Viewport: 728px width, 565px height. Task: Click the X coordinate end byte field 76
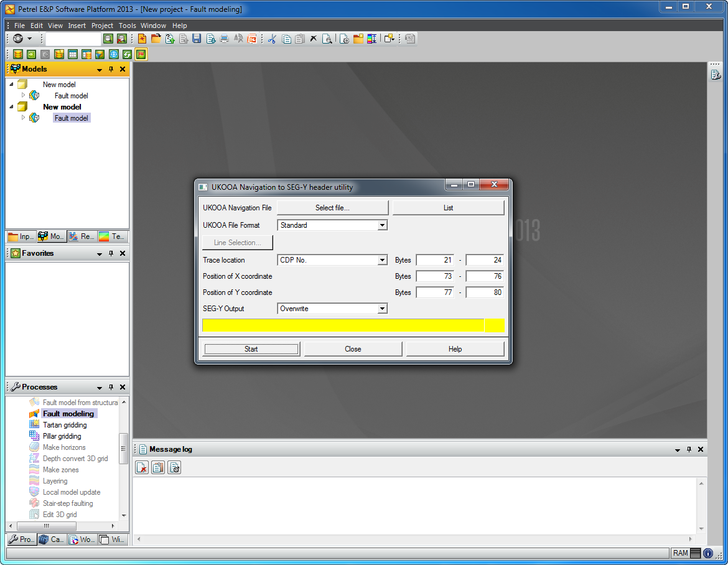(x=485, y=276)
